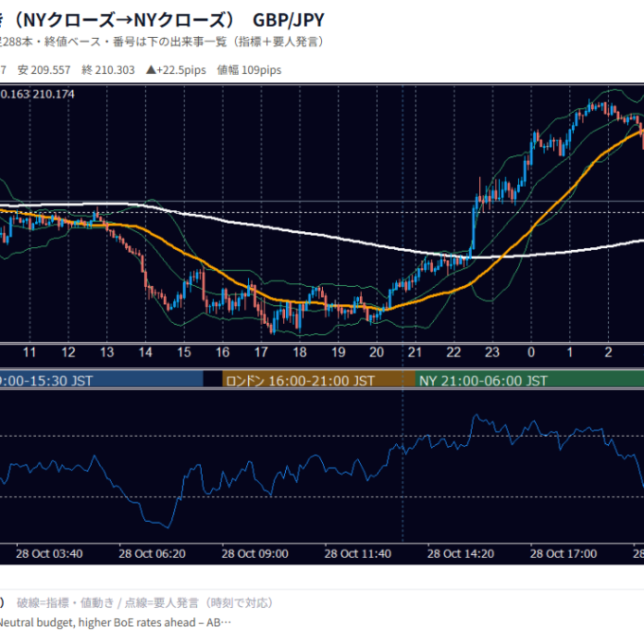This screenshot has height=644, width=644.
Task: Click hour label 11 on time axis
Action: pyautogui.click(x=29, y=352)
